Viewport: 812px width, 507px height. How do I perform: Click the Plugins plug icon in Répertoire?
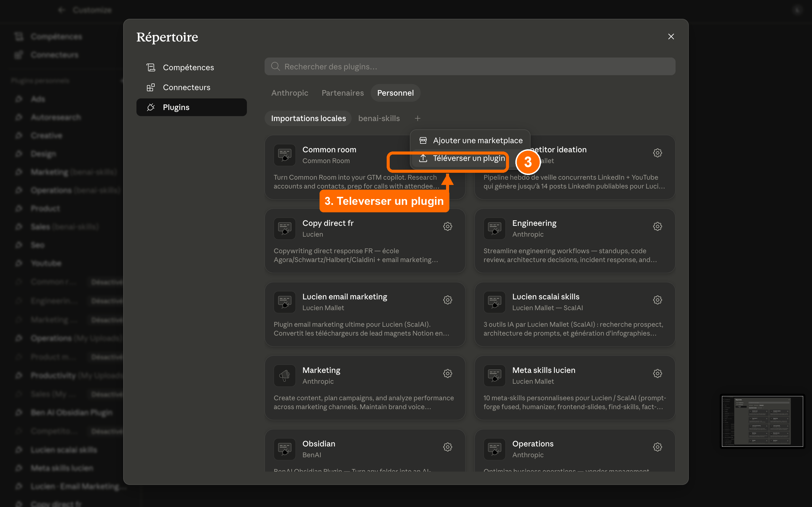click(x=151, y=107)
